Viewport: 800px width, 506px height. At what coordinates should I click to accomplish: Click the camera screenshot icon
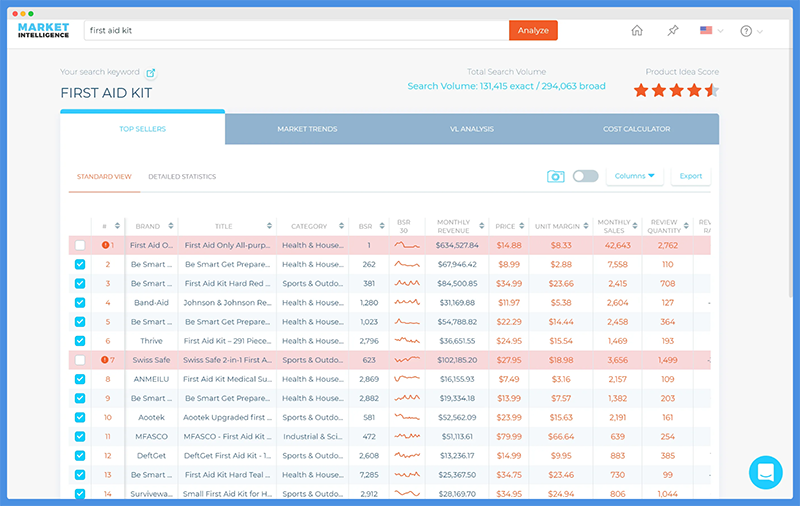[556, 176]
